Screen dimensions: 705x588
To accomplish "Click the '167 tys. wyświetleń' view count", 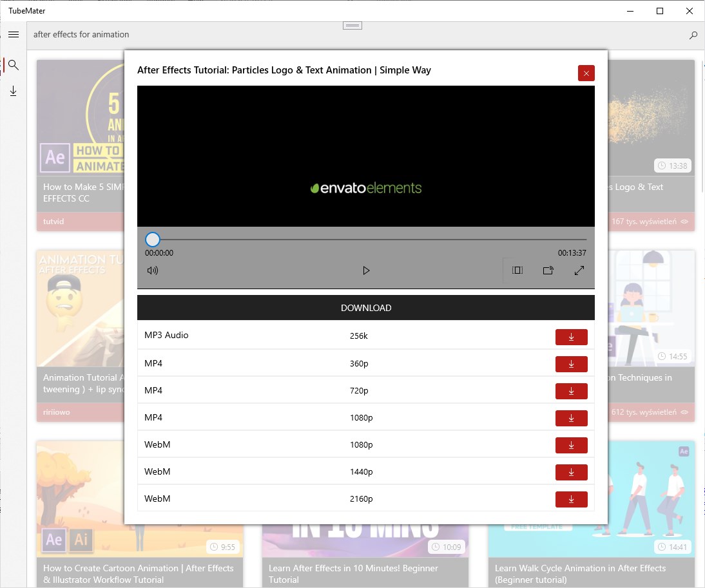I will [644, 222].
